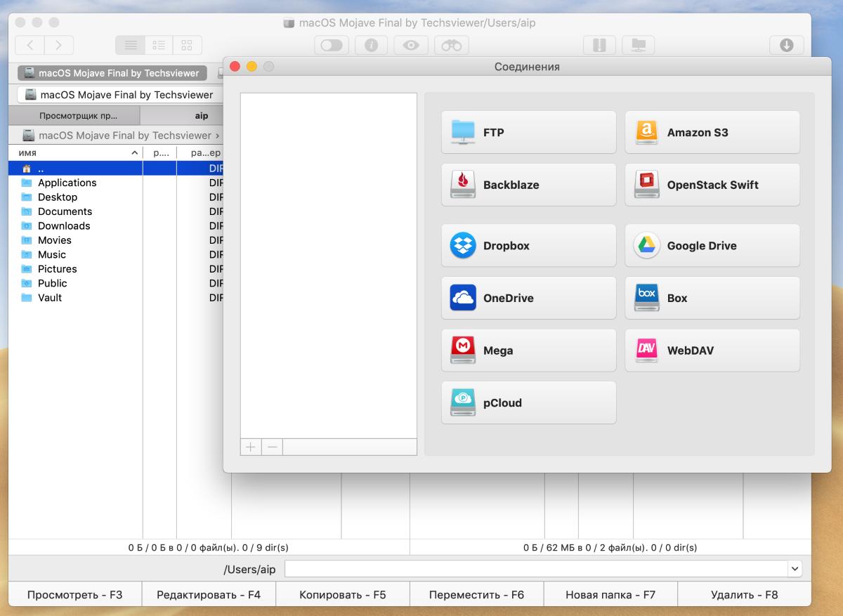Switch to brief list view mode
Screen dimensions: 843x616
pos(159,45)
